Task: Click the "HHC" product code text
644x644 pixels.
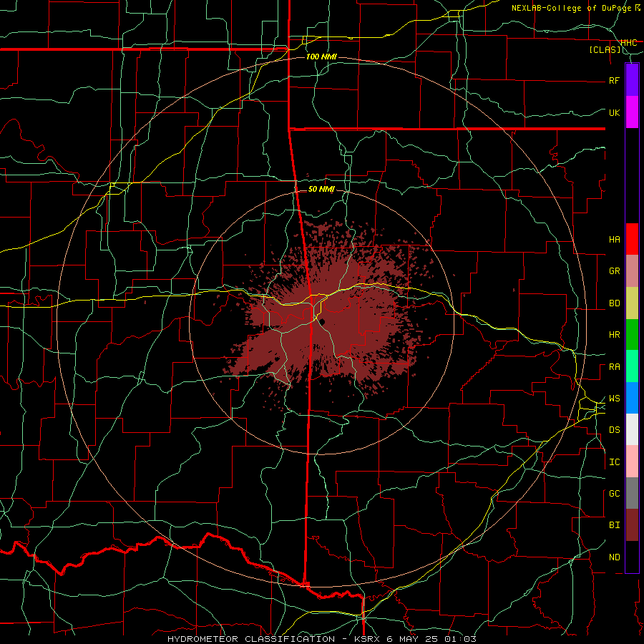Action: [x=629, y=42]
